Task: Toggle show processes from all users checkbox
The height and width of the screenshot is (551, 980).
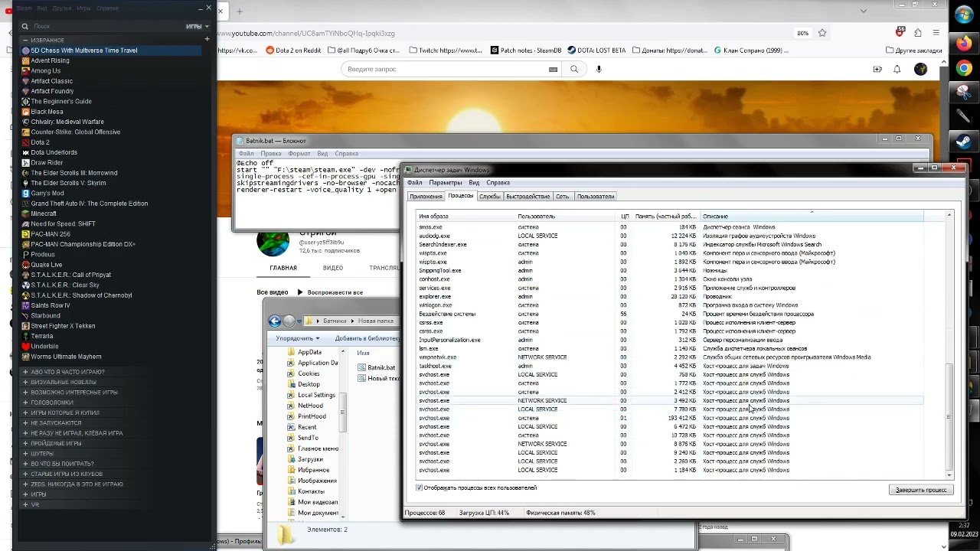Action: tap(419, 487)
